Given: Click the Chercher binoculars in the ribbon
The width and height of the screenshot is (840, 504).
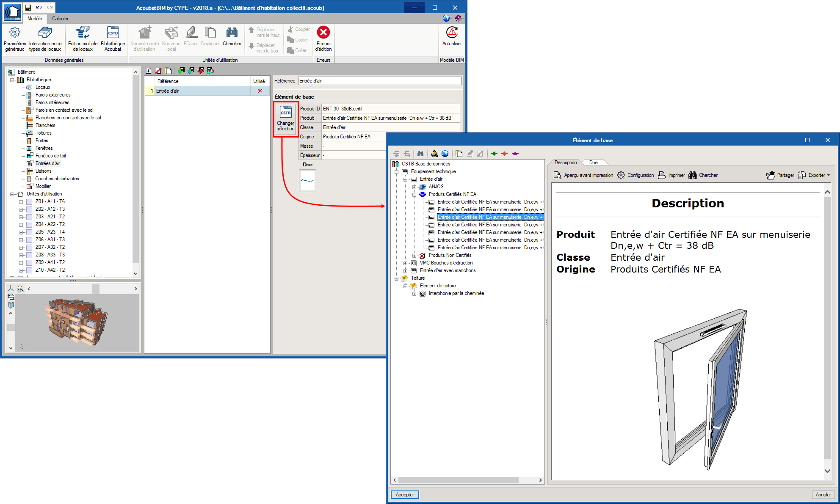Looking at the screenshot, I should pos(232,36).
